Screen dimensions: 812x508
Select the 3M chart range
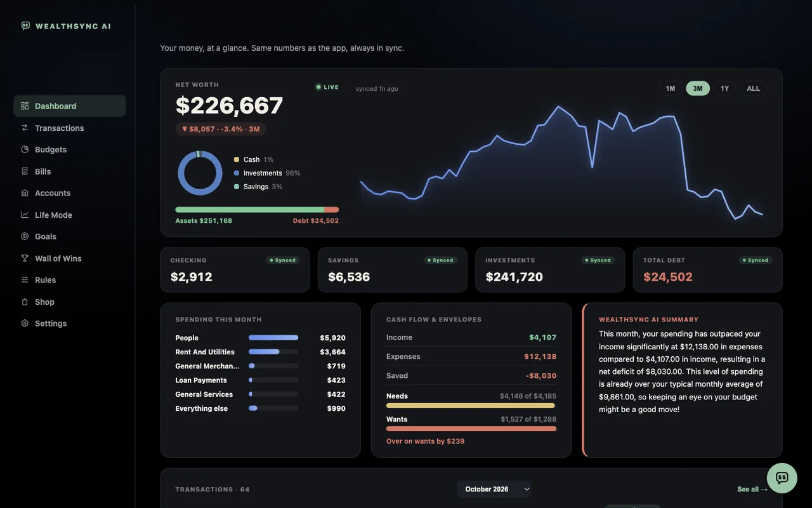[x=698, y=88]
